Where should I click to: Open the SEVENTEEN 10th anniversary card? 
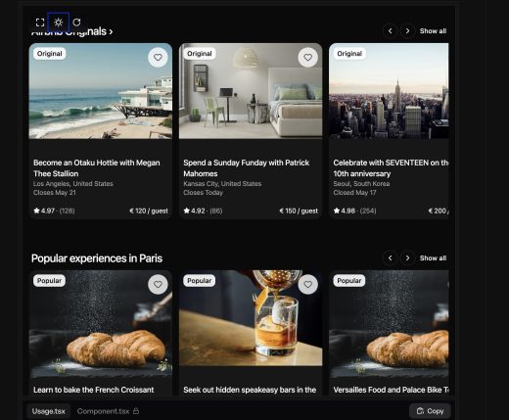(x=389, y=130)
